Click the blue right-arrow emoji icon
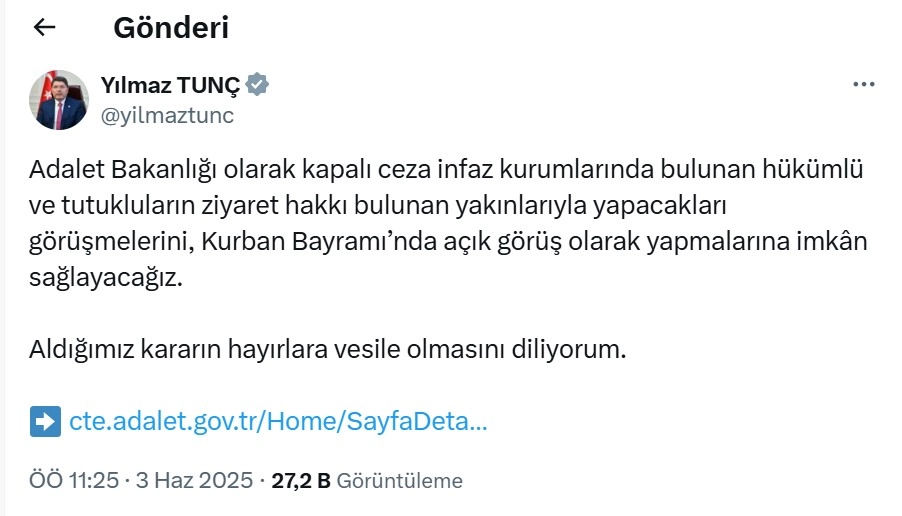This screenshot has width=902, height=516. coord(45,421)
